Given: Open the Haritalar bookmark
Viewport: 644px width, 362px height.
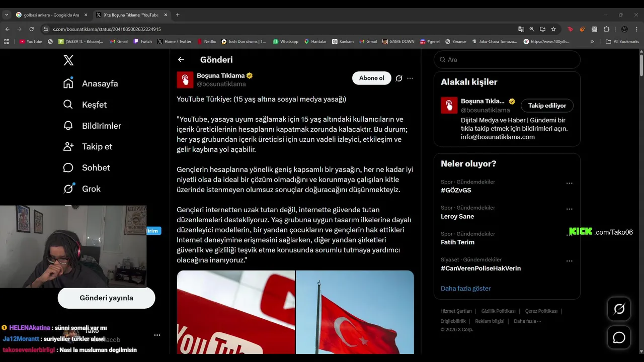Looking at the screenshot, I should coord(315,42).
